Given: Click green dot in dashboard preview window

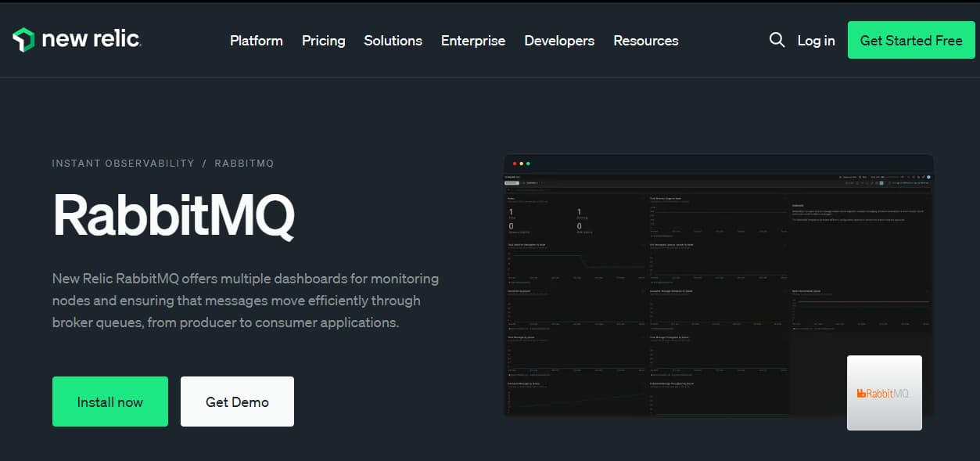Looking at the screenshot, I should tap(529, 164).
